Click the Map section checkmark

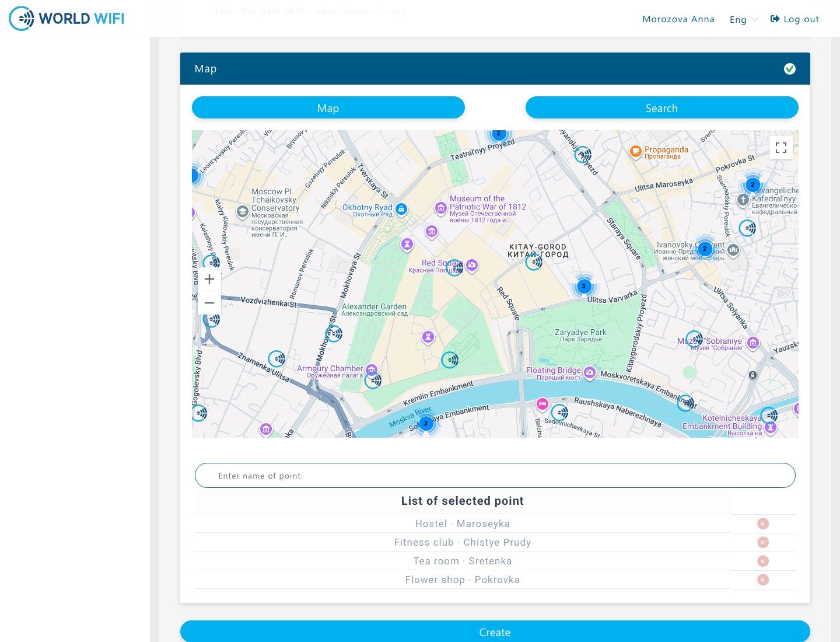(790, 69)
